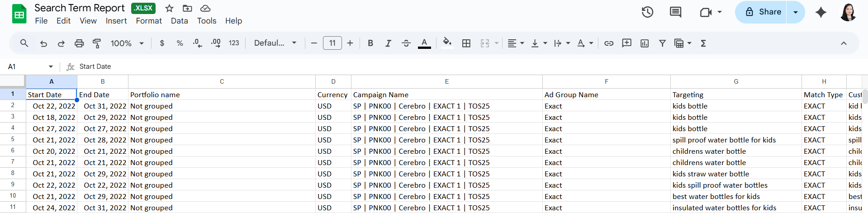Screen dimensions: 868x213
Task: Expand the font family dropdown
Action: coord(275,43)
